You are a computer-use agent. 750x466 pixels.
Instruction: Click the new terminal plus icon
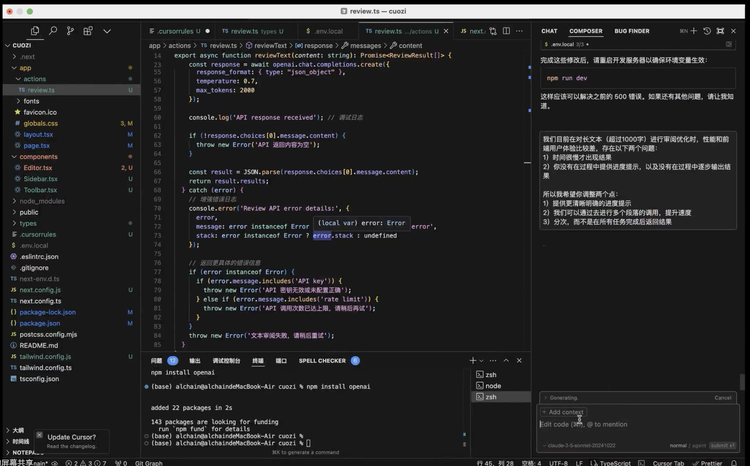[473, 360]
